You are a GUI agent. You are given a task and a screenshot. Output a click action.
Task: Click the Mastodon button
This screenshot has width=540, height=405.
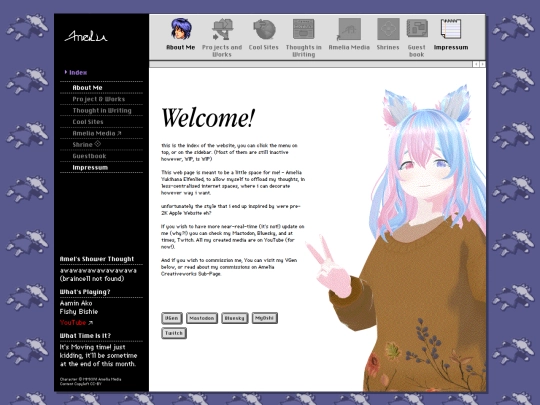pos(202,318)
